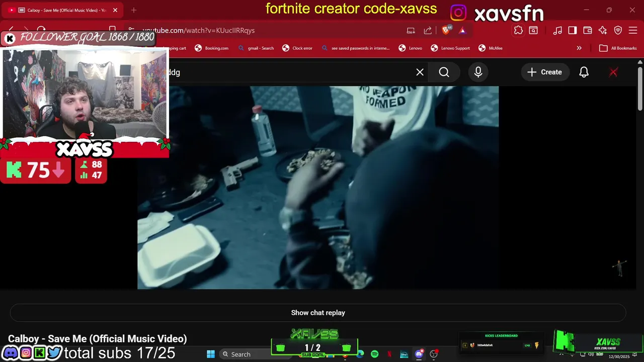
Task: Click the address bar URL
Action: click(x=199, y=30)
